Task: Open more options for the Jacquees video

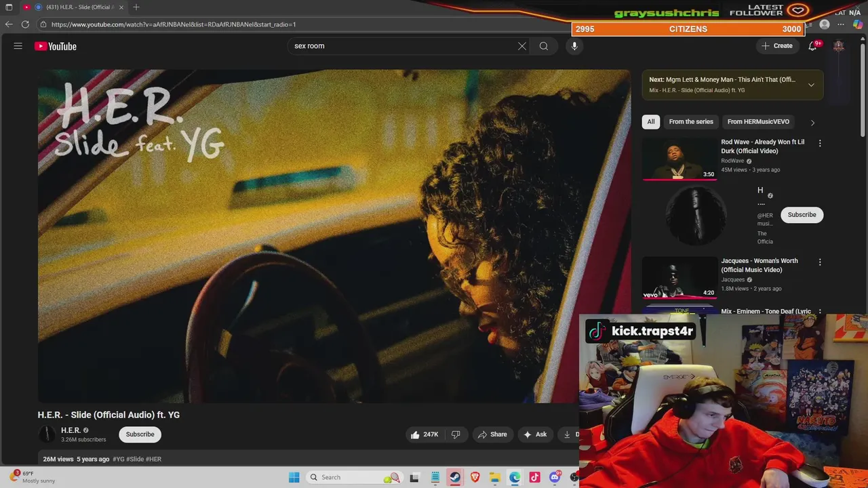Action: (x=820, y=262)
